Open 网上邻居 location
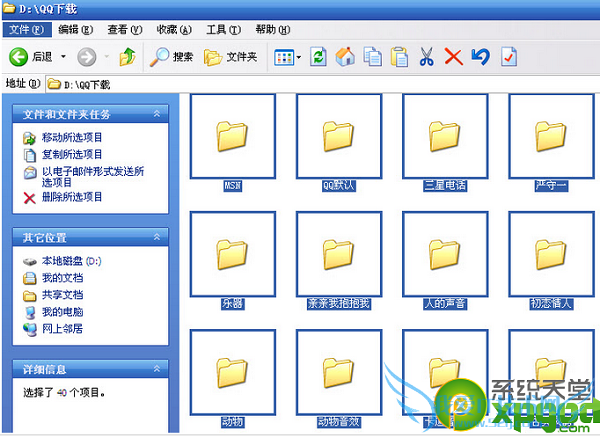 point(62,329)
